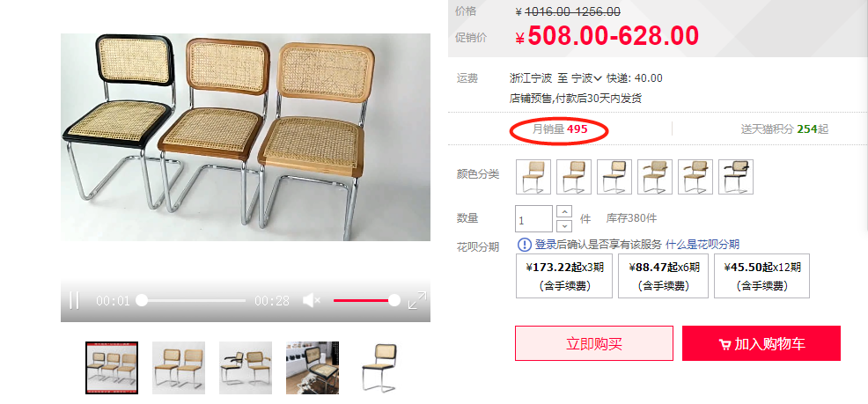
Task: Choose the last black armchair color option
Action: (736, 177)
